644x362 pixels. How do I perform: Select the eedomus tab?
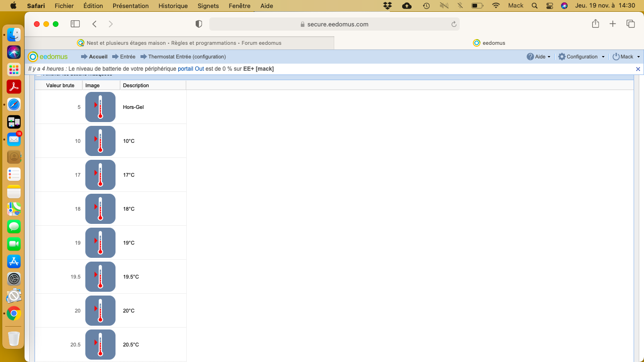click(x=489, y=43)
